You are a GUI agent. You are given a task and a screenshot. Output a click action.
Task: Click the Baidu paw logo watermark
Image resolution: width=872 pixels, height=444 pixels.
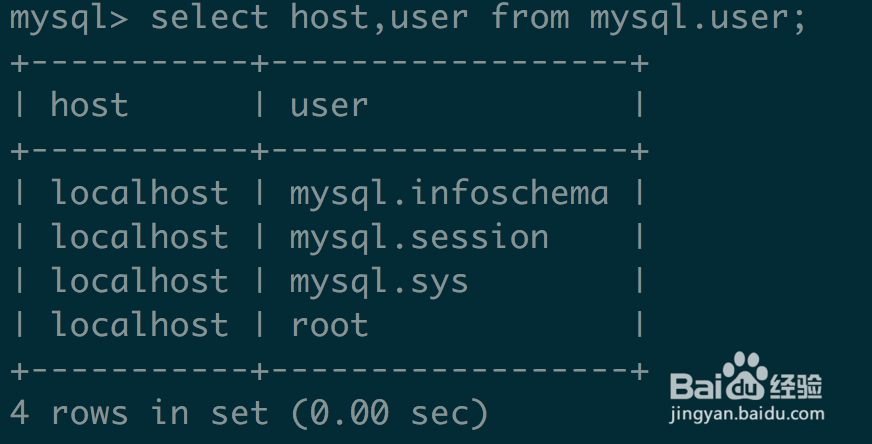pyautogui.click(x=746, y=376)
